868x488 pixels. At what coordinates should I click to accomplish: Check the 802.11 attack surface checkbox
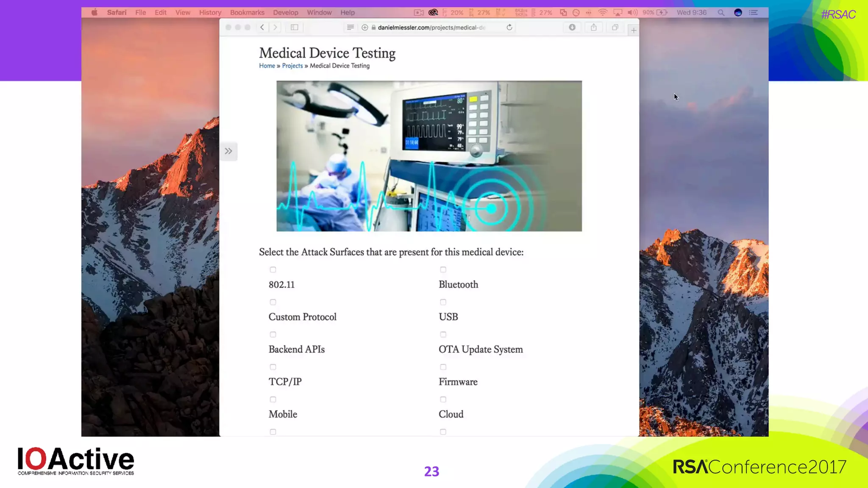(273, 270)
